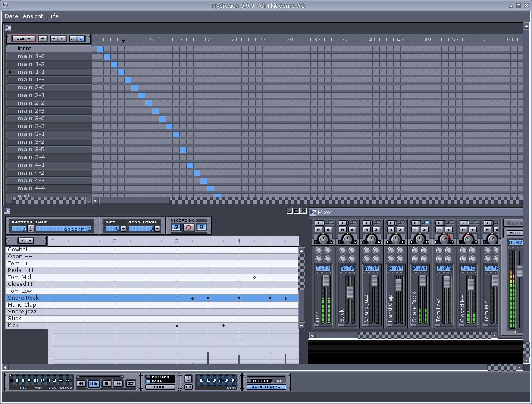Open the Resolution dropdown
This screenshot has width=532, height=404.
point(157,229)
